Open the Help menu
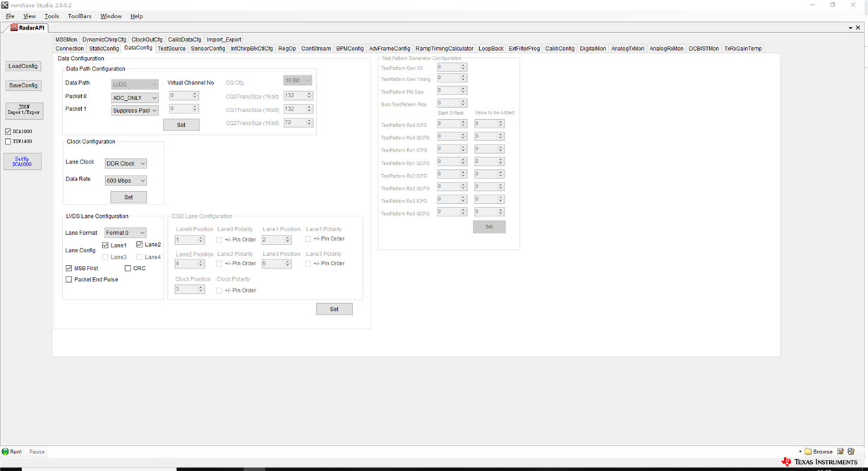The image size is (868, 471). pyautogui.click(x=137, y=16)
